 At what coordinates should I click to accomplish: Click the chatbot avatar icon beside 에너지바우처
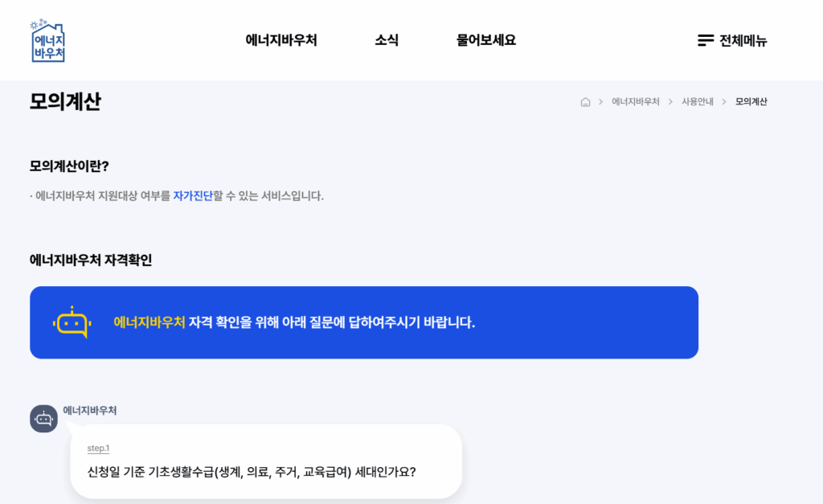pos(43,419)
